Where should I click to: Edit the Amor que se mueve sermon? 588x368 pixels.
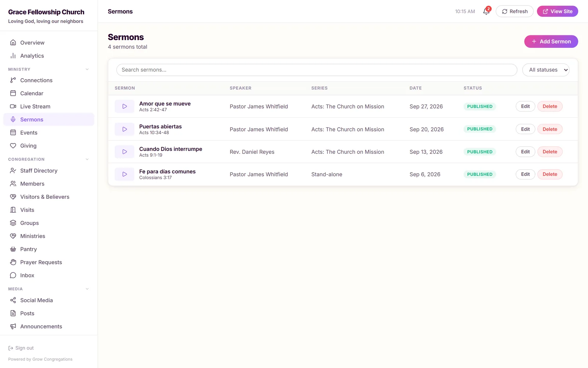[525, 106]
